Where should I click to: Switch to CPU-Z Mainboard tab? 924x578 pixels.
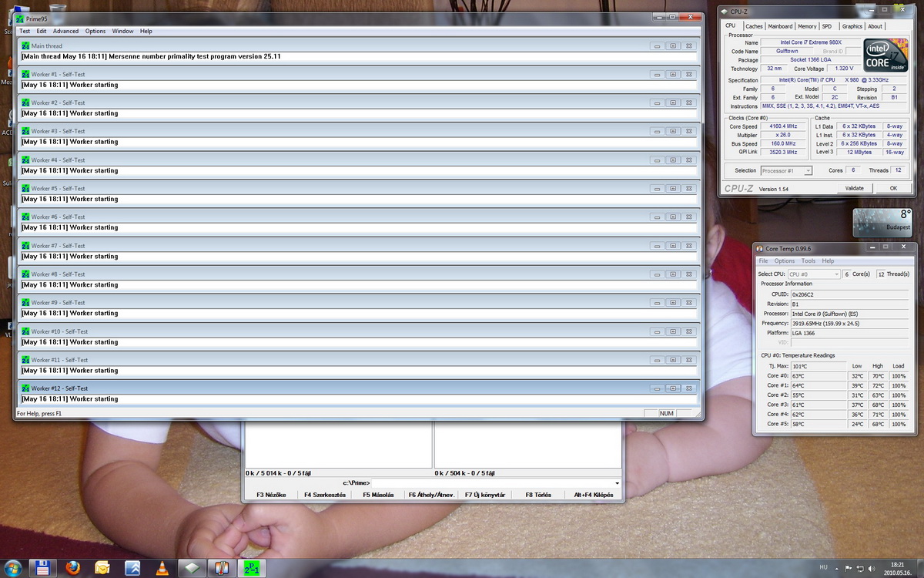point(780,26)
